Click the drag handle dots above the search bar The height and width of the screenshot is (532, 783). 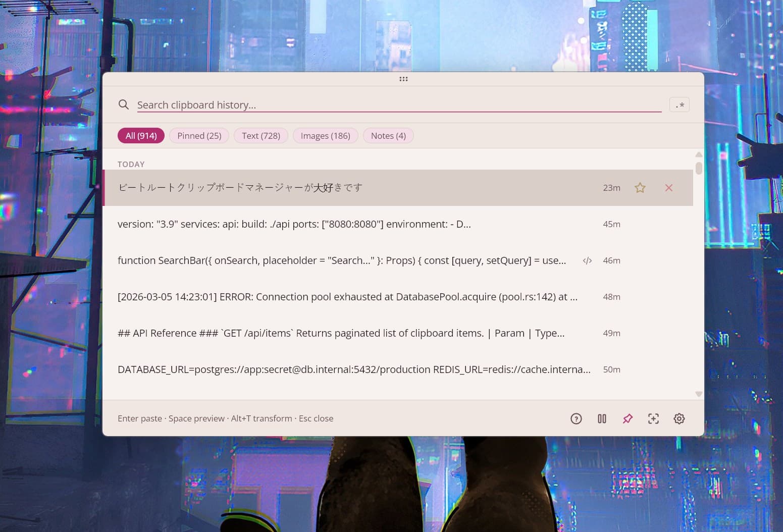point(403,79)
